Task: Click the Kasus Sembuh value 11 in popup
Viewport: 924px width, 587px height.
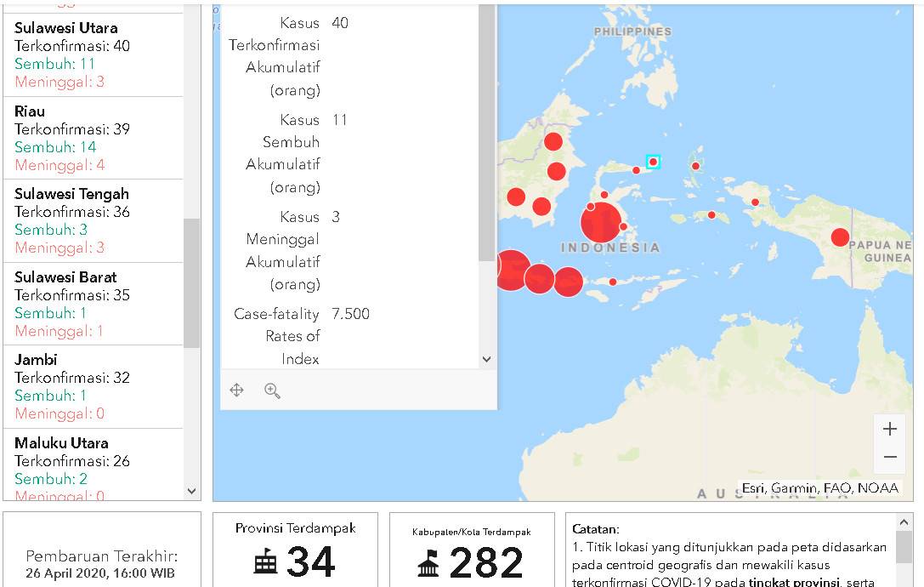Action: (339, 120)
